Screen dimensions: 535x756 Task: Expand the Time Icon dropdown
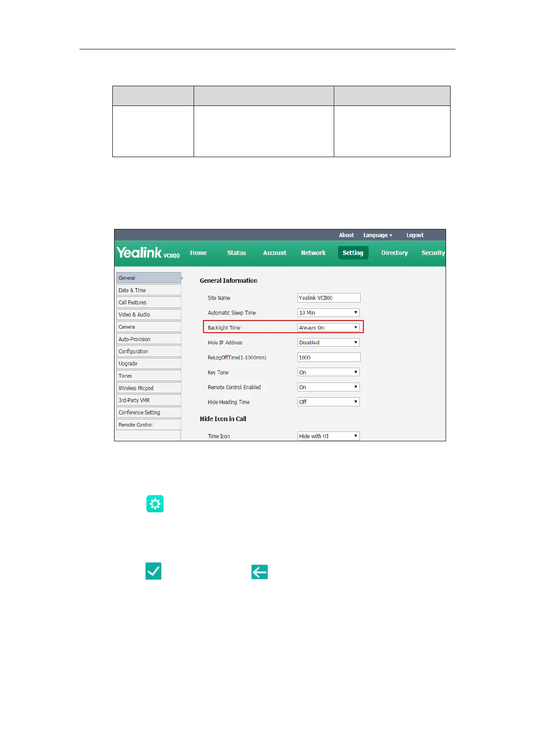328,436
